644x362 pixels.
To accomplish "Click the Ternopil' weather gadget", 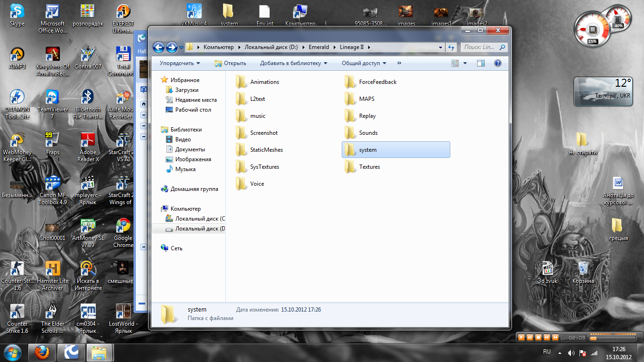I will (x=603, y=91).
